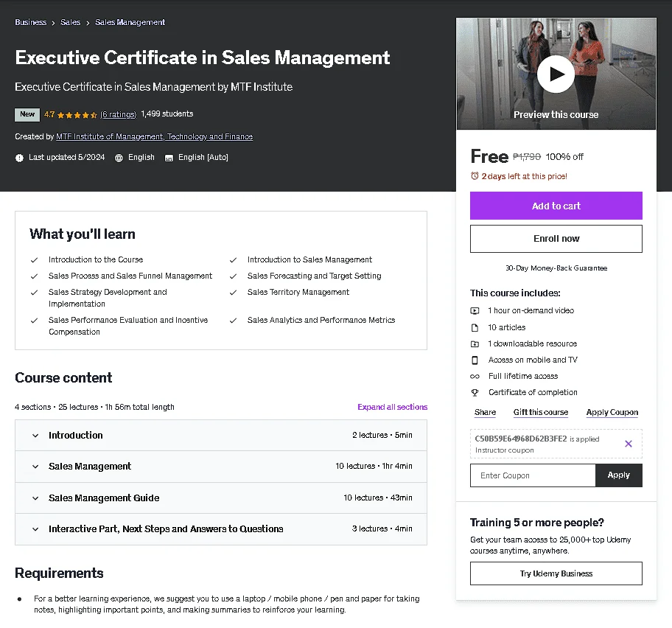Expand the Sales Management Guide section
Screen dimensions: 672x628
click(221, 498)
